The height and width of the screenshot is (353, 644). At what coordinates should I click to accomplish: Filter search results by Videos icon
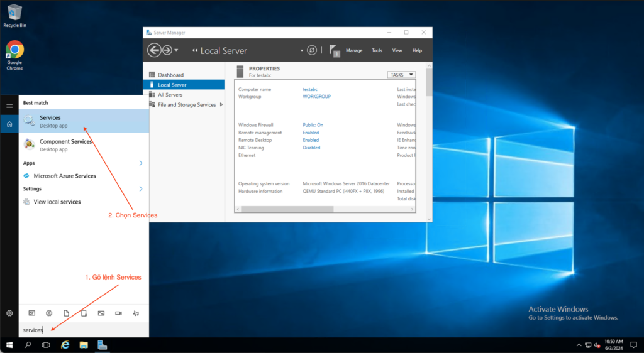pos(118,313)
